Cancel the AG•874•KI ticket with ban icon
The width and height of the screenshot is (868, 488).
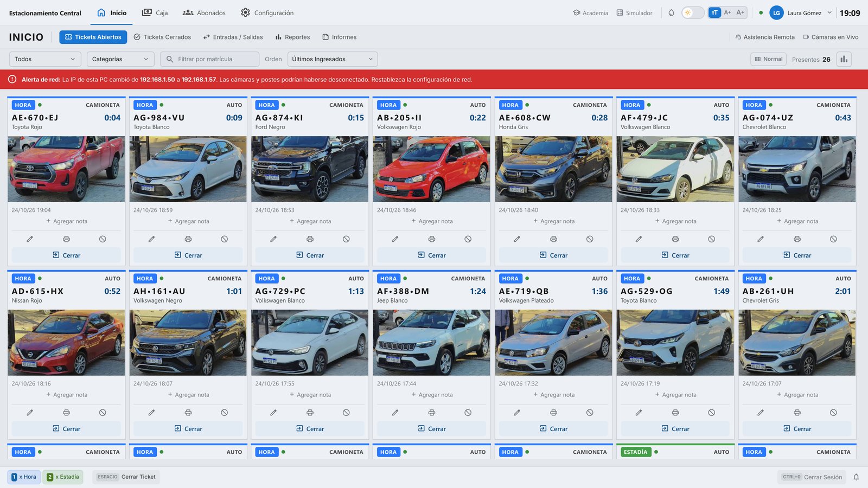[x=346, y=239]
